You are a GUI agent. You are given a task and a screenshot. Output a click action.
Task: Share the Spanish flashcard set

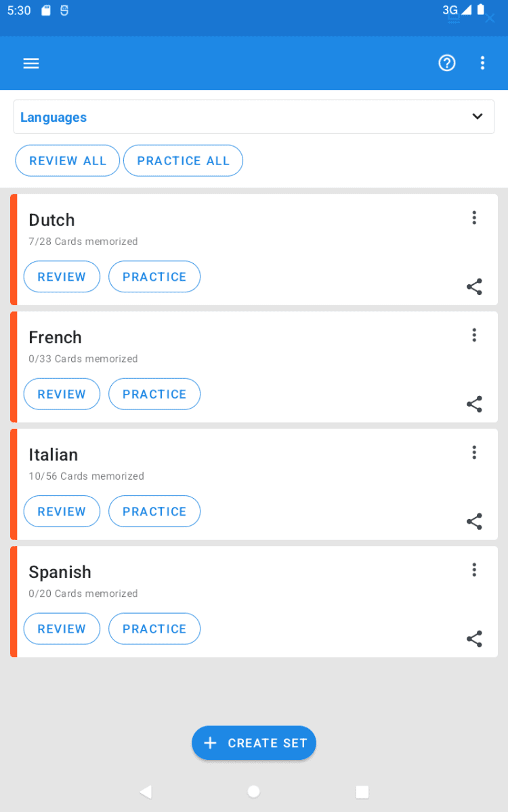click(x=474, y=639)
